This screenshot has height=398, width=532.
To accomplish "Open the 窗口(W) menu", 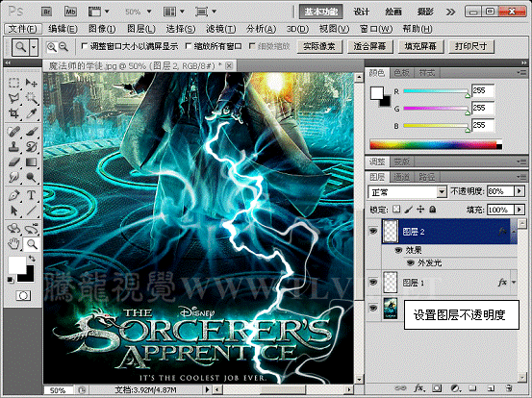I will 376,29.
